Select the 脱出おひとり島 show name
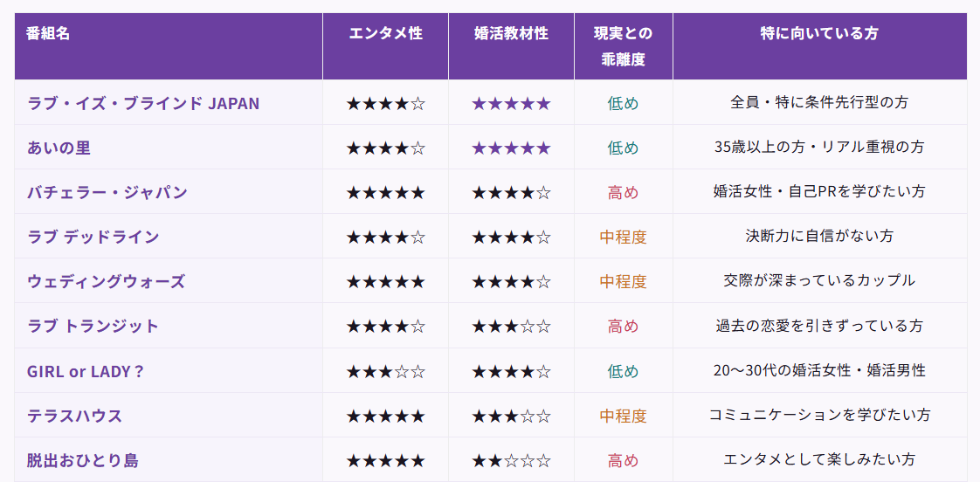This screenshot has height=482, width=980. pyautogui.click(x=83, y=459)
